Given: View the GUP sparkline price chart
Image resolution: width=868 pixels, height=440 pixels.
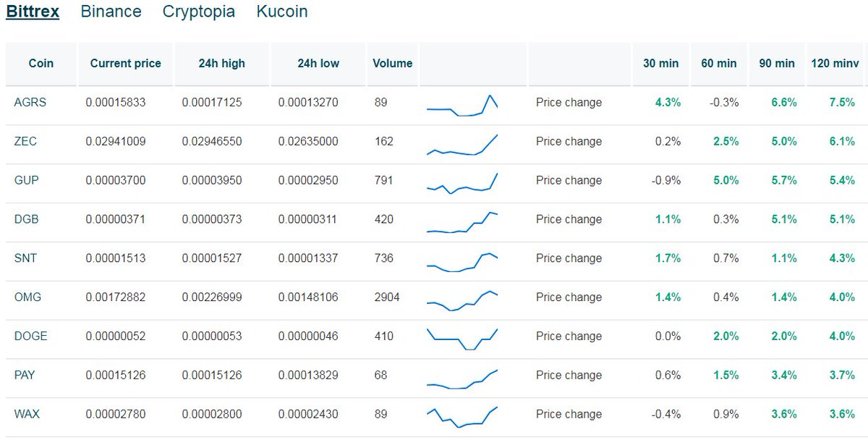Looking at the screenshot, I should [x=462, y=183].
